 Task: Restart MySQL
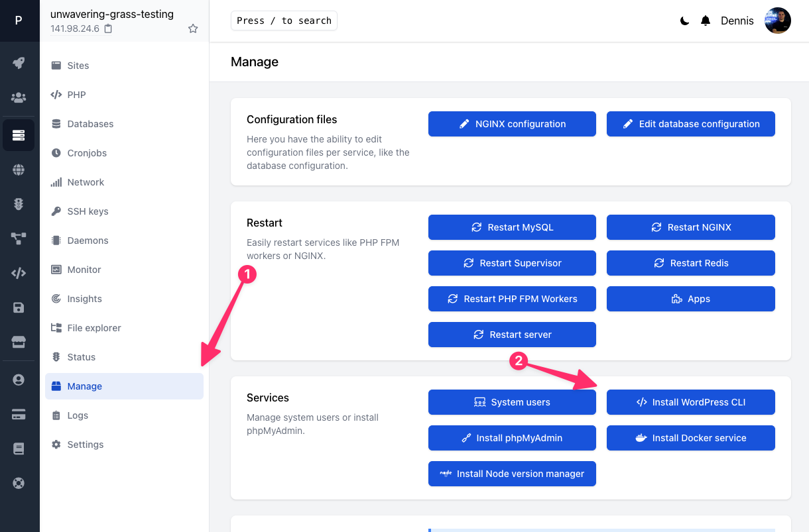[x=512, y=227]
